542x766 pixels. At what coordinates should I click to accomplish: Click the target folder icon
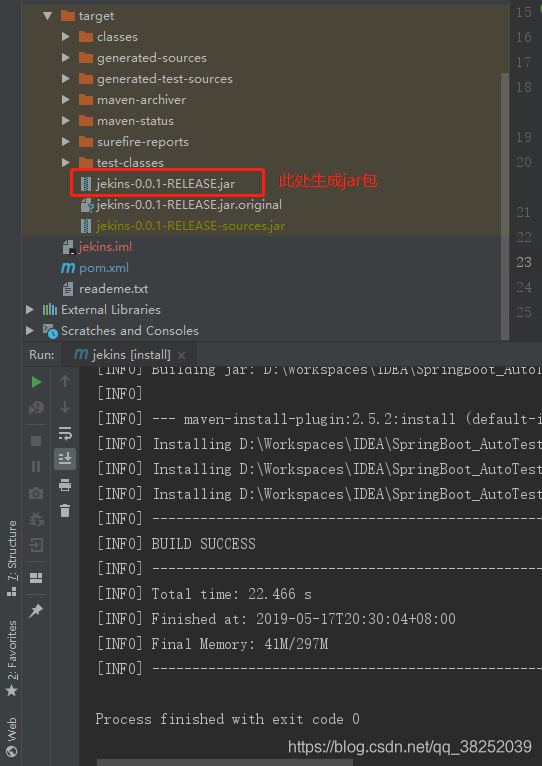click(x=68, y=16)
